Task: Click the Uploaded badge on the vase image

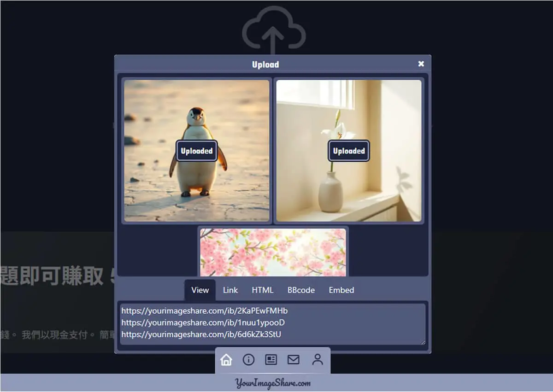Action: pos(349,151)
